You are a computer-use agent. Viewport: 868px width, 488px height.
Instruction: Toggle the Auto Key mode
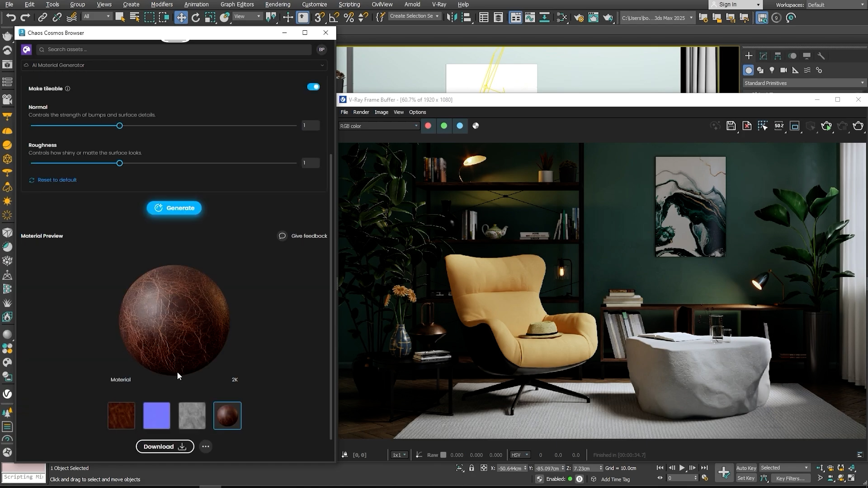click(746, 468)
